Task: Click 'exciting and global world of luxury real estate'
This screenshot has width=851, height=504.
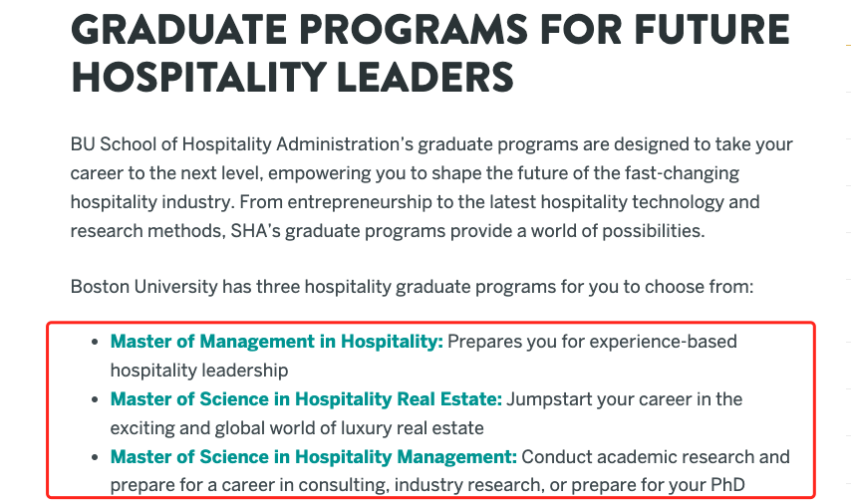Action: coord(297,427)
